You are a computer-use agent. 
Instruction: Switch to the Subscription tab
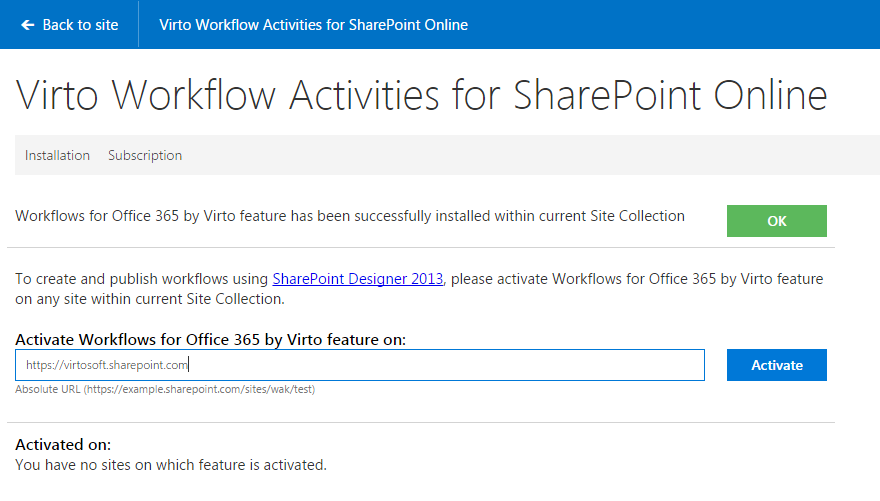(145, 155)
